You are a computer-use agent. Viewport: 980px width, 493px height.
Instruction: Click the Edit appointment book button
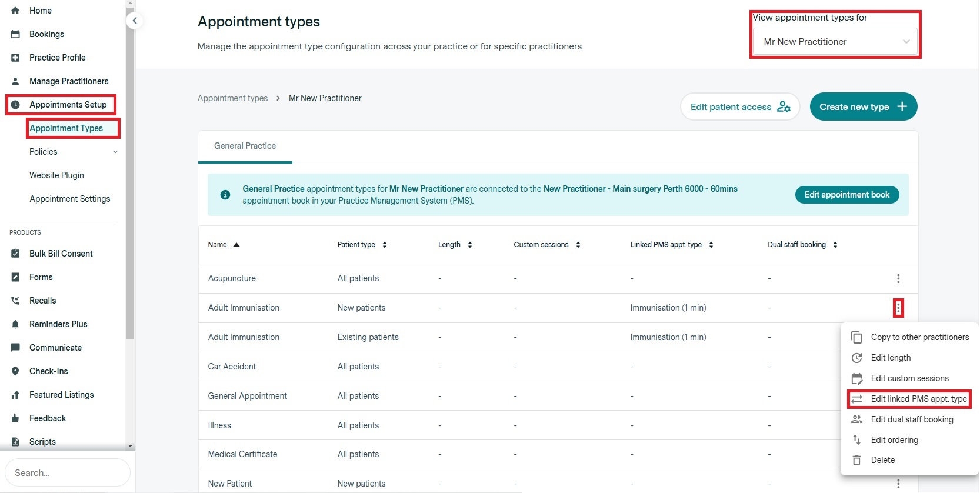[x=846, y=195]
